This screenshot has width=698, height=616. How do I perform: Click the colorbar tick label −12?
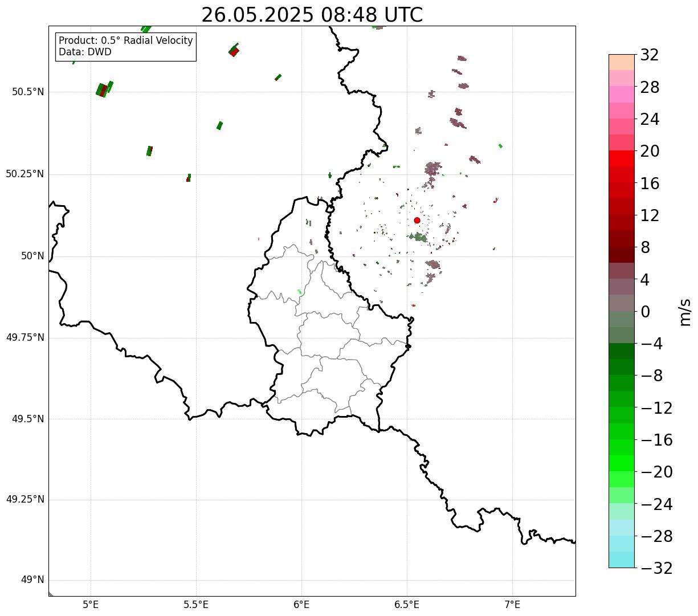click(656, 408)
